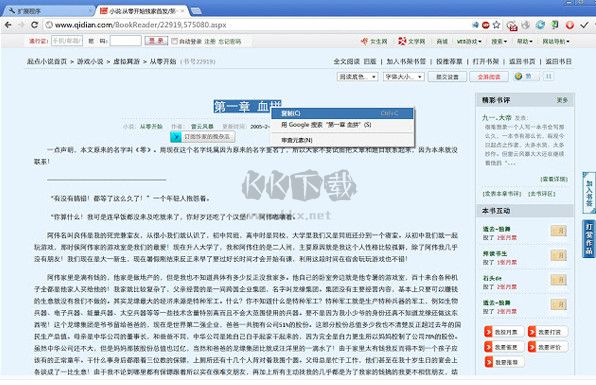The width and height of the screenshot is (596, 385).
Task: Click the 去书评区 link
Action: point(542,194)
